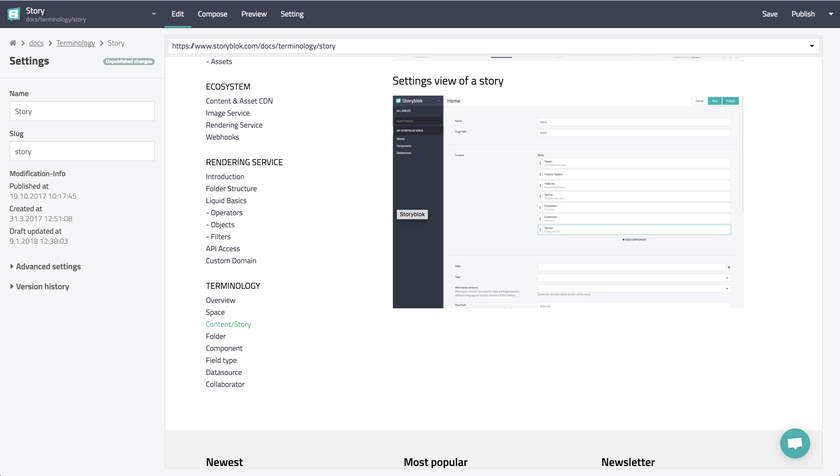Open the Rendering Service link
This screenshot has width=840, height=476.
(x=234, y=125)
